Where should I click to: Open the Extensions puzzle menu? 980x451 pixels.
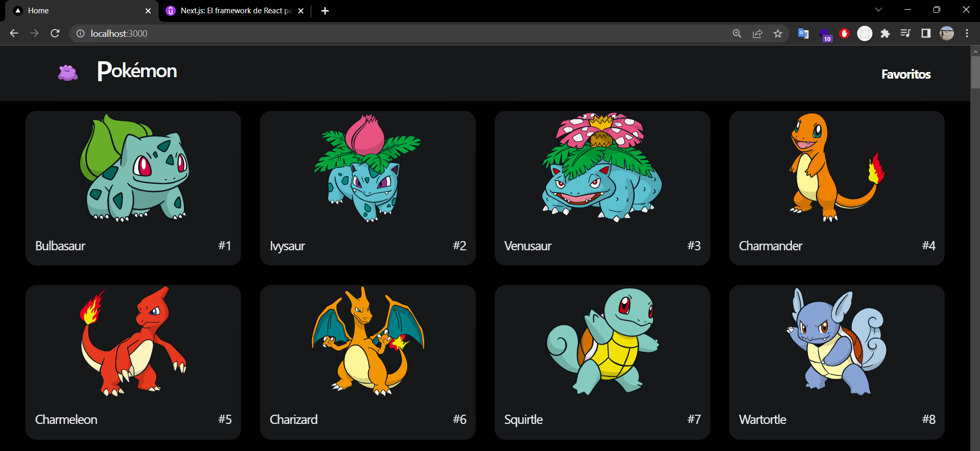tap(885, 33)
